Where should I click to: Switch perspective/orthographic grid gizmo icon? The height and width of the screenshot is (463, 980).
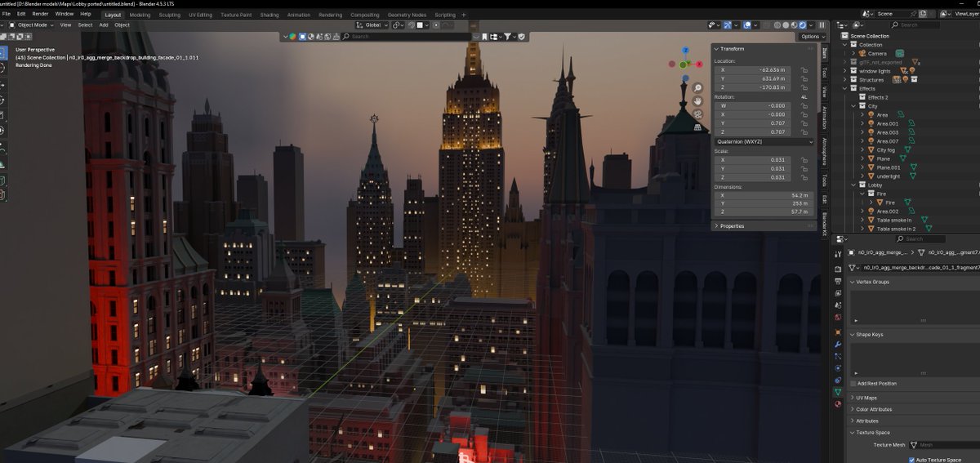[698, 127]
